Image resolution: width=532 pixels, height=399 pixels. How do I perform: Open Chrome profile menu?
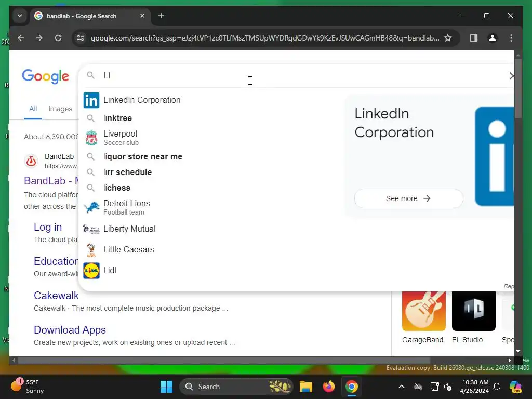pyautogui.click(x=493, y=38)
